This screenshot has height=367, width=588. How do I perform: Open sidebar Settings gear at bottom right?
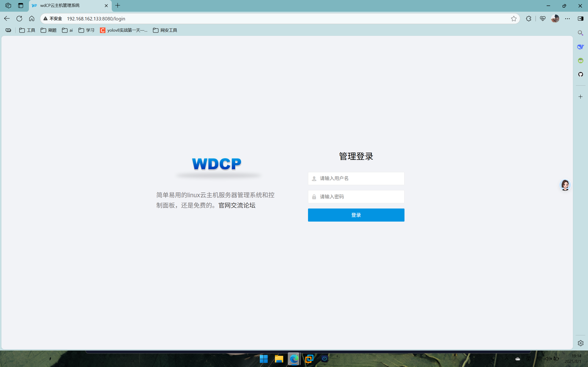(x=580, y=343)
